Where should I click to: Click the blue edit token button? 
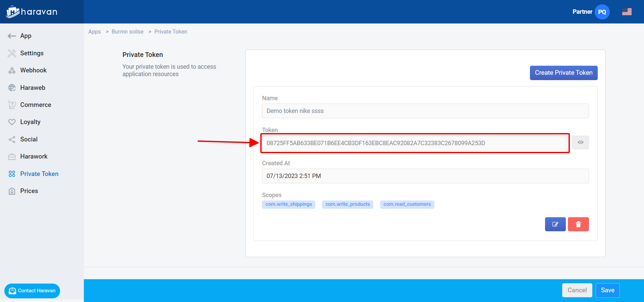point(555,224)
